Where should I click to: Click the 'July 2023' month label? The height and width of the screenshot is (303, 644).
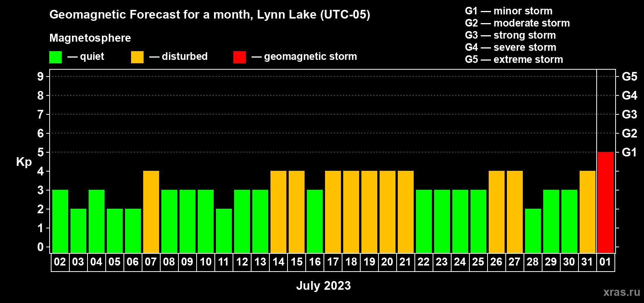[x=324, y=286]
